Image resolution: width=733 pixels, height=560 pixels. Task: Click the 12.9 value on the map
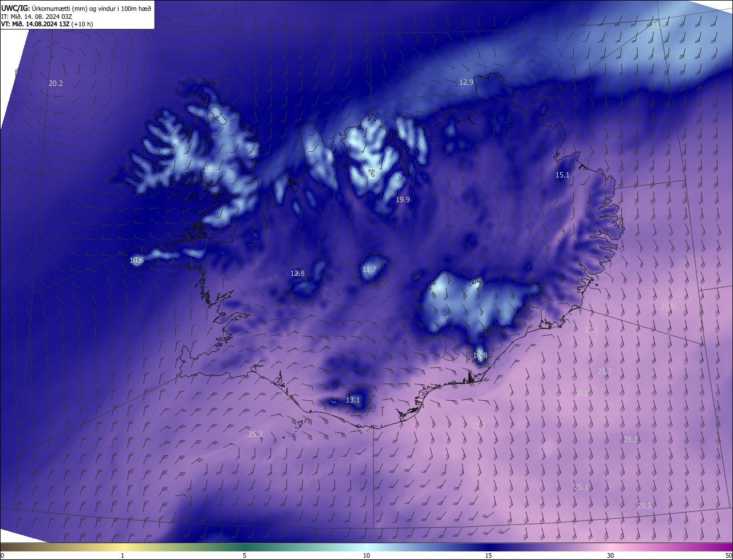coord(466,82)
